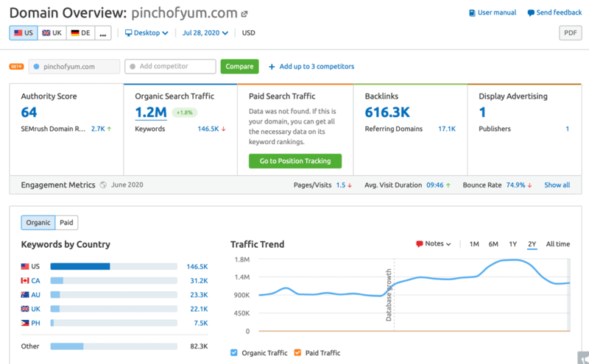
Task: Click the Philippines flag in Keywords by Country
Action: [25, 323]
